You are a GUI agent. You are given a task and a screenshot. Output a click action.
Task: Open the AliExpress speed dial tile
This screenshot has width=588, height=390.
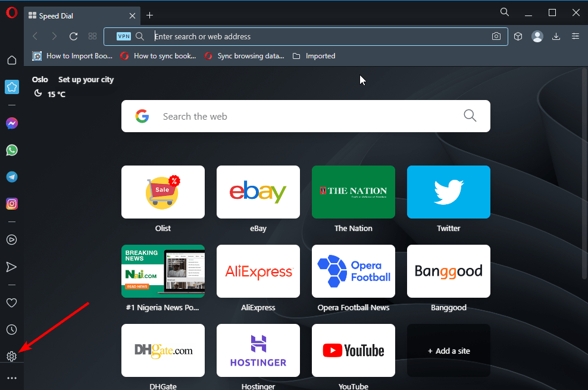pos(258,271)
